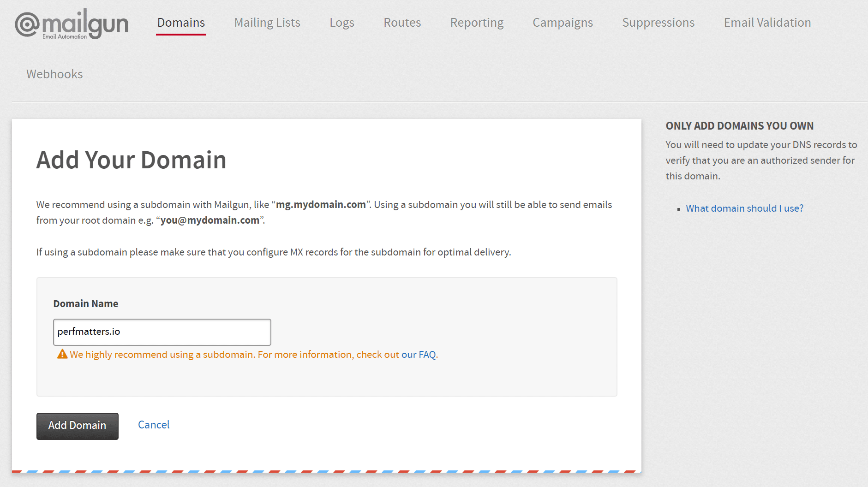This screenshot has height=487, width=868.
Task: Open our FAQ link in the warning message
Action: pyautogui.click(x=418, y=354)
